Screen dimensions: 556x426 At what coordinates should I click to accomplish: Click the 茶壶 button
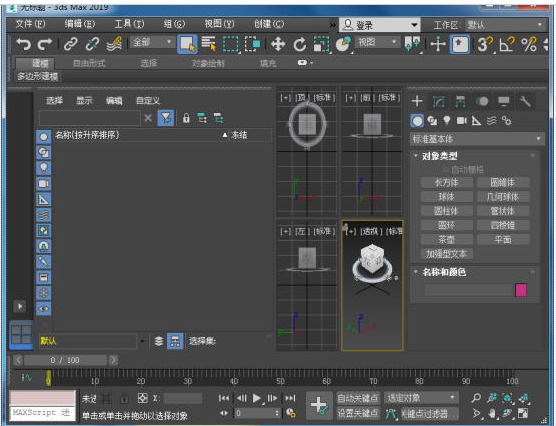(x=446, y=239)
